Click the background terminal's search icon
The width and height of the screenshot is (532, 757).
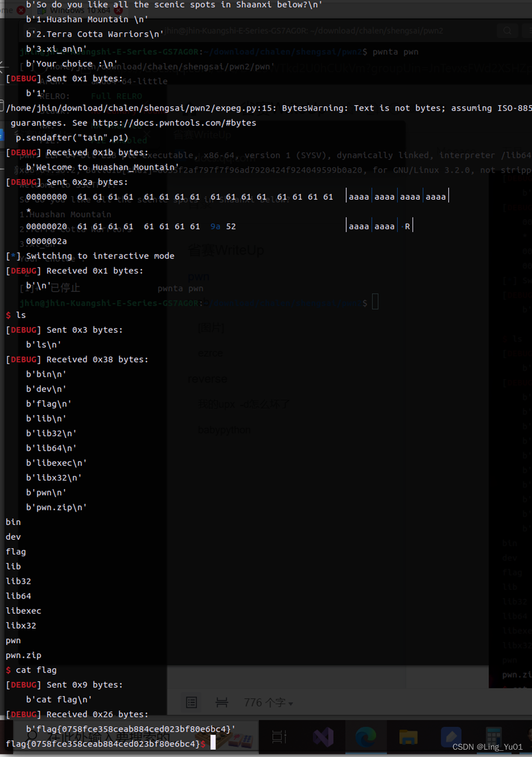[507, 31]
